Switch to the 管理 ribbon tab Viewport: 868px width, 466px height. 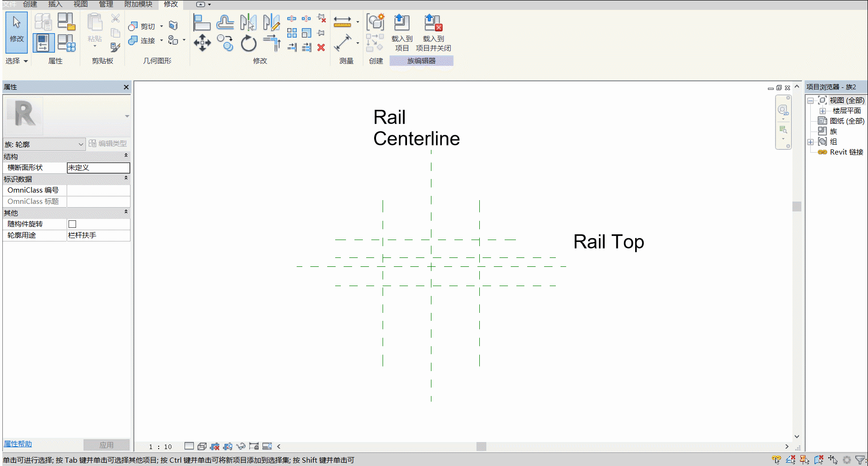coord(106,4)
